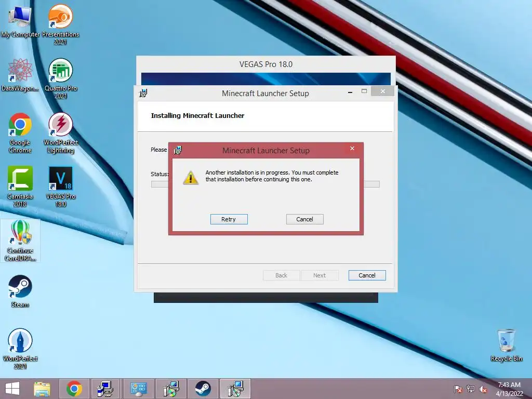Image resolution: width=532 pixels, height=399 pixels.
Task: Cancel the installation-in-progress warning dialog
Action: (304, 219)
